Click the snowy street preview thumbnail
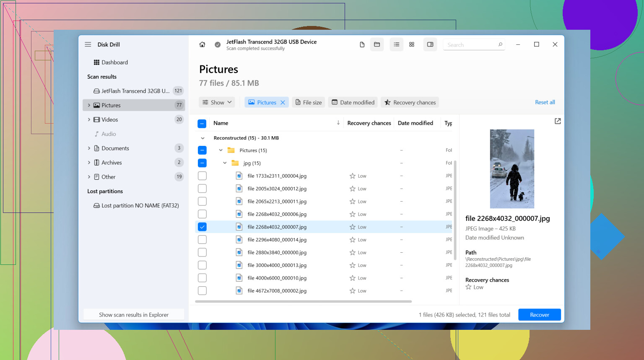 [x=512, y=169]
